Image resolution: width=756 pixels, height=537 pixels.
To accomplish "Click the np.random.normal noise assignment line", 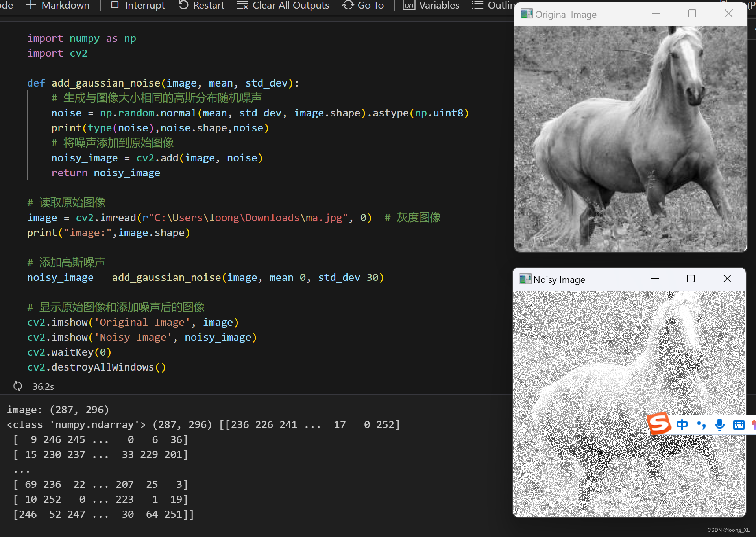I will (x=260, y=113).
